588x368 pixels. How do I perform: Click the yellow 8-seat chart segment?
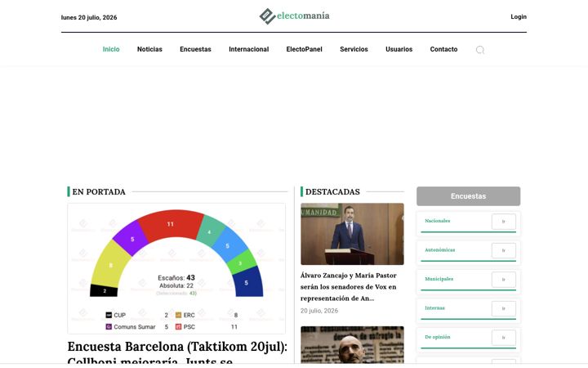tap(110, 266)
